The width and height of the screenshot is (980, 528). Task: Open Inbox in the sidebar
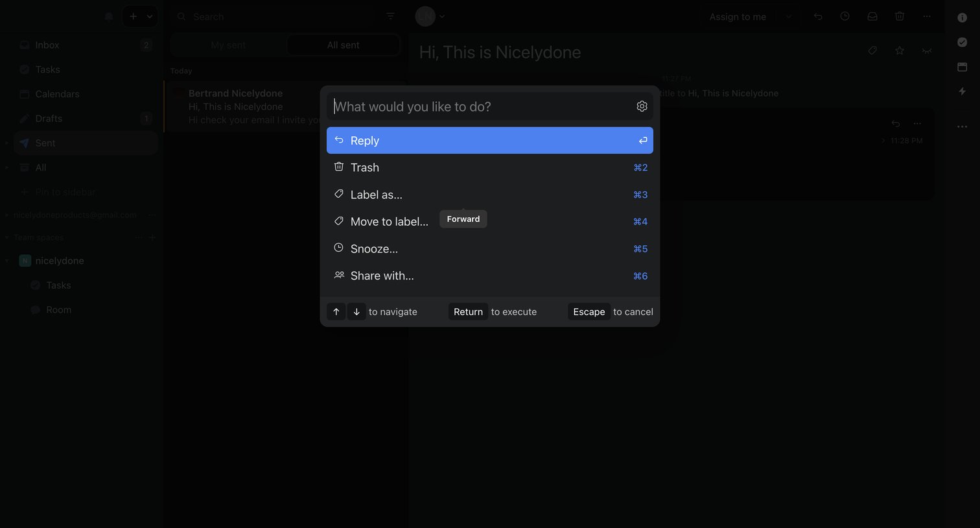pos(86,45)
